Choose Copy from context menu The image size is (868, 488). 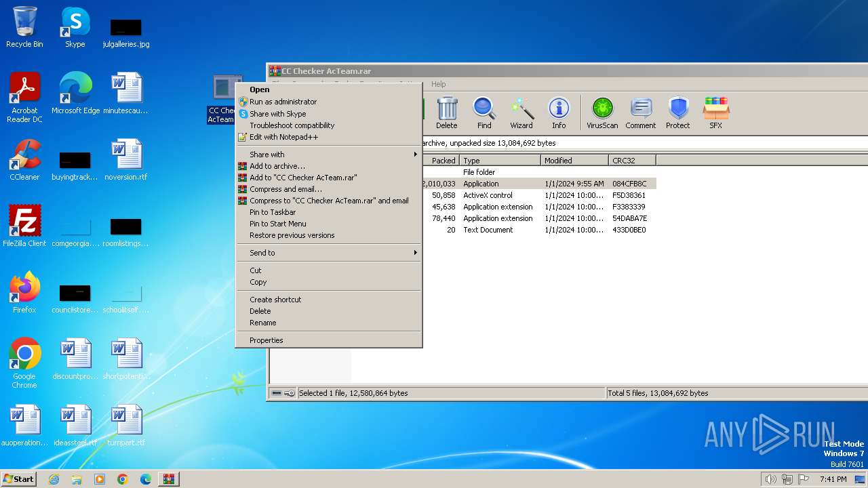tap(329, 282)
